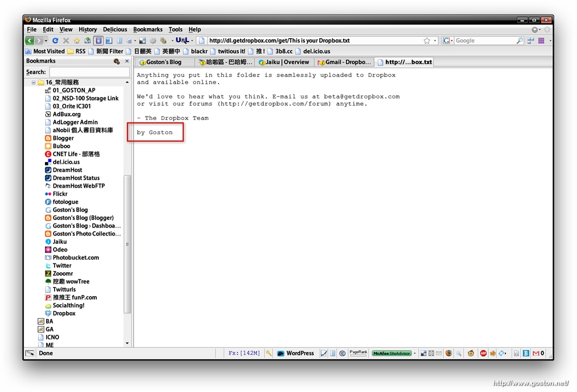Click the gears icon in the Bookmarks sidebar header

pos(117,61)
